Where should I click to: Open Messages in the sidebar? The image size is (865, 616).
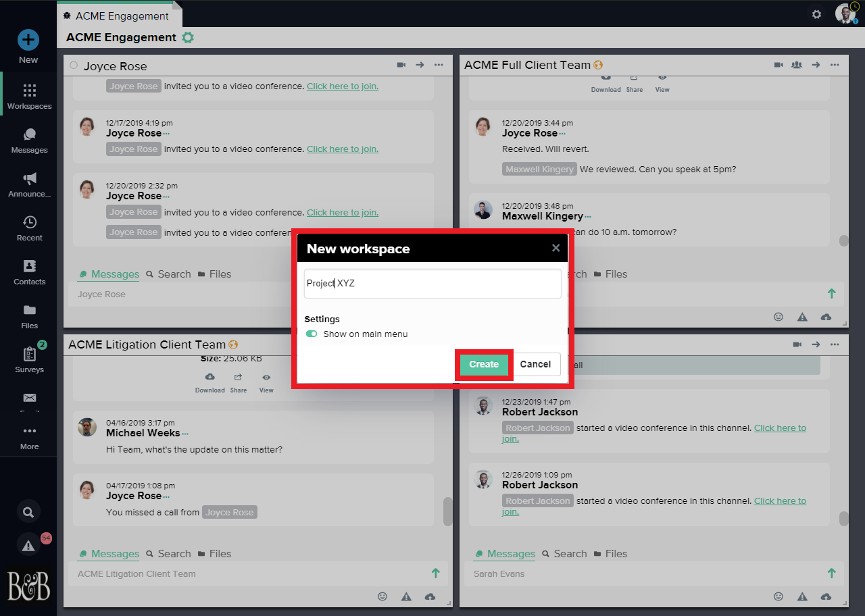tap(29, 140)
